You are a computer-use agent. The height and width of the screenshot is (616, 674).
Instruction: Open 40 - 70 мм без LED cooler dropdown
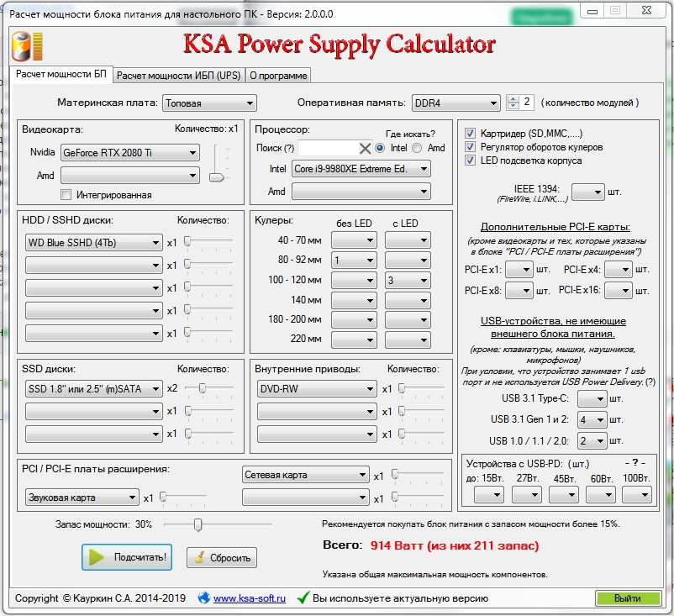tap(354, 240)
